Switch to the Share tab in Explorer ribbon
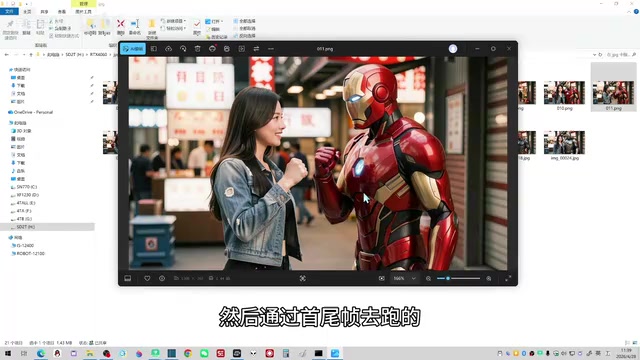640x360 pixels. (44, 11)
